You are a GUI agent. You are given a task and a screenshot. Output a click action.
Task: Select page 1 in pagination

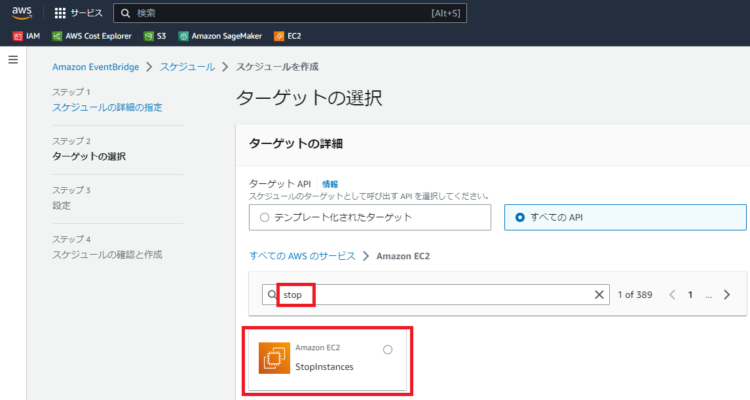tap(690, 295)
